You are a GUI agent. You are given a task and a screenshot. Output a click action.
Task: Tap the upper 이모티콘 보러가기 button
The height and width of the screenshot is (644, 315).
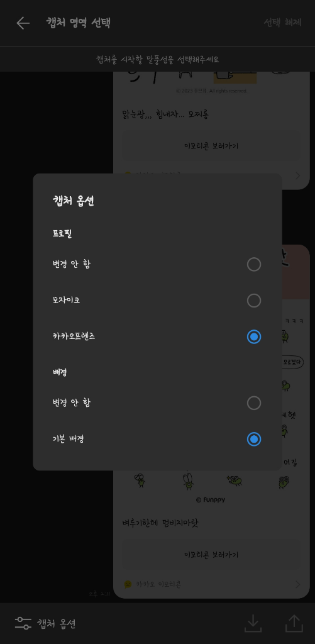[x=211, y=146]
